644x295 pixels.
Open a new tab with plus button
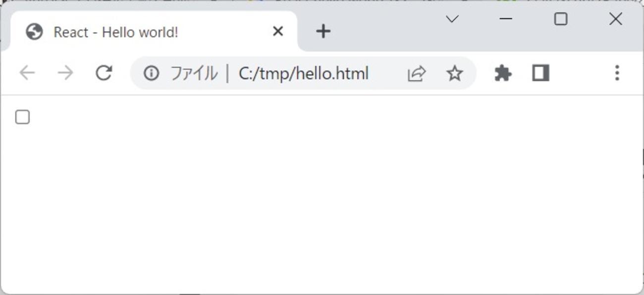pos(323,32)
